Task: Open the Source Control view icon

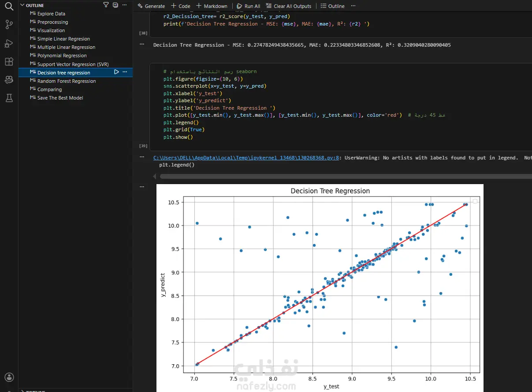Action: 9,25
